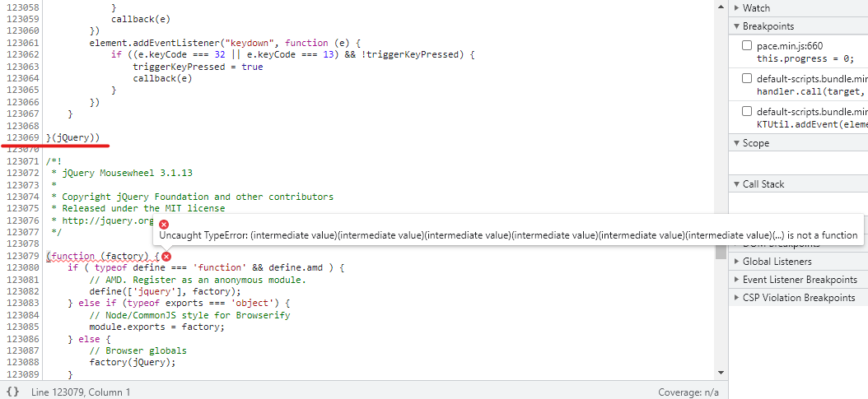Click the code editor scrollbar thumb
This screenshot has height=399, width=868.
click(721, 252)
